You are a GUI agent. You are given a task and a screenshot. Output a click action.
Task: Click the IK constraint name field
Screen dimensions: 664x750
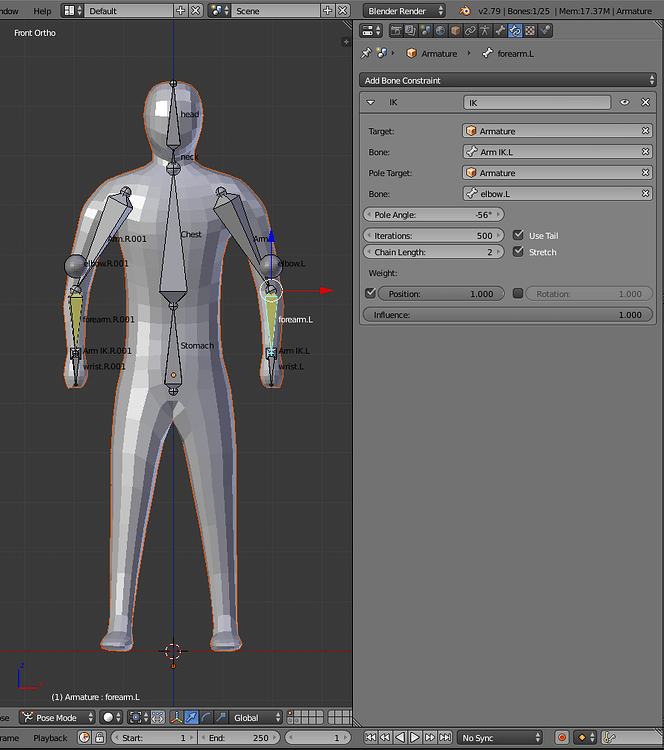click(x=537, y=103)
